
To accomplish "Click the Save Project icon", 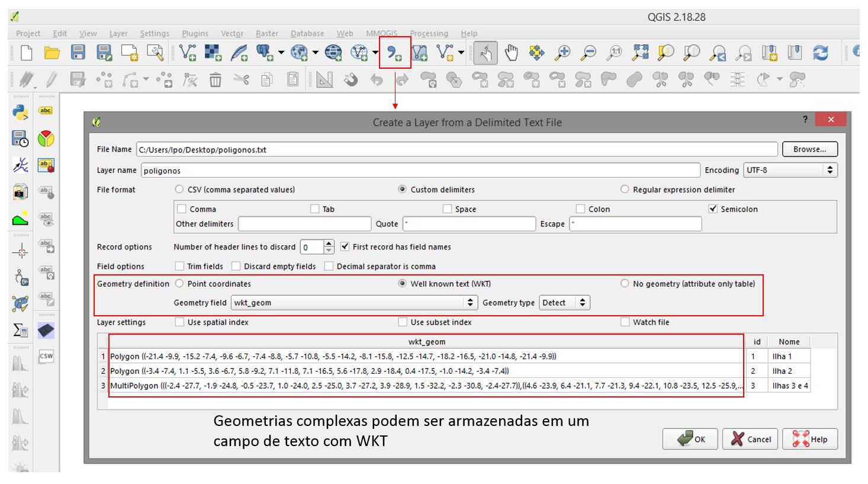I will [78, 53].
